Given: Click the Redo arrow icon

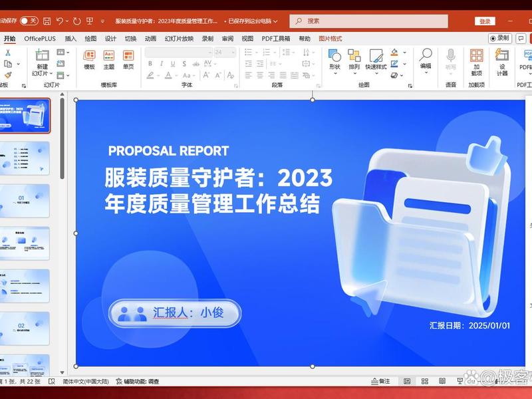Looking at the screenshot, I should pos(76,21).
